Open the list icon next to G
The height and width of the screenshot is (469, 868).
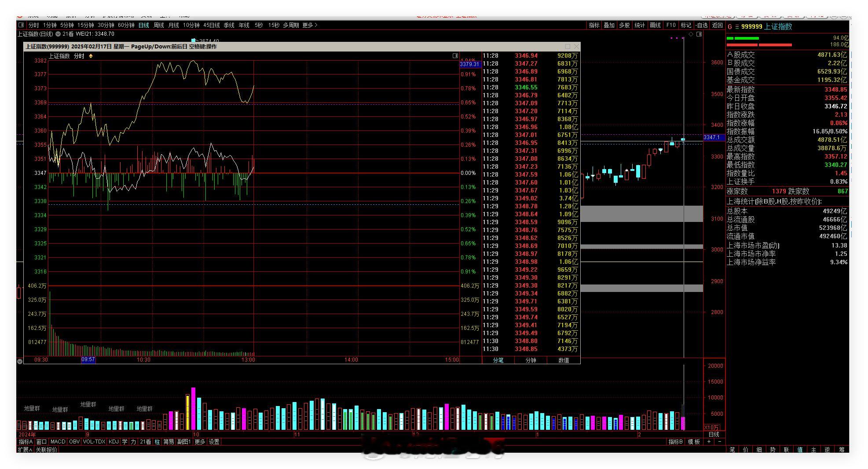pyautogui.click(x=737, y=27)
